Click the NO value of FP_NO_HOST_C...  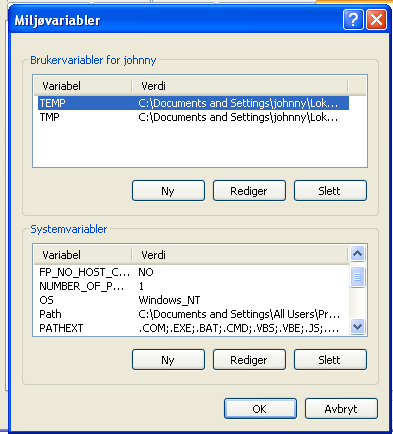click(x=146, y=272)
